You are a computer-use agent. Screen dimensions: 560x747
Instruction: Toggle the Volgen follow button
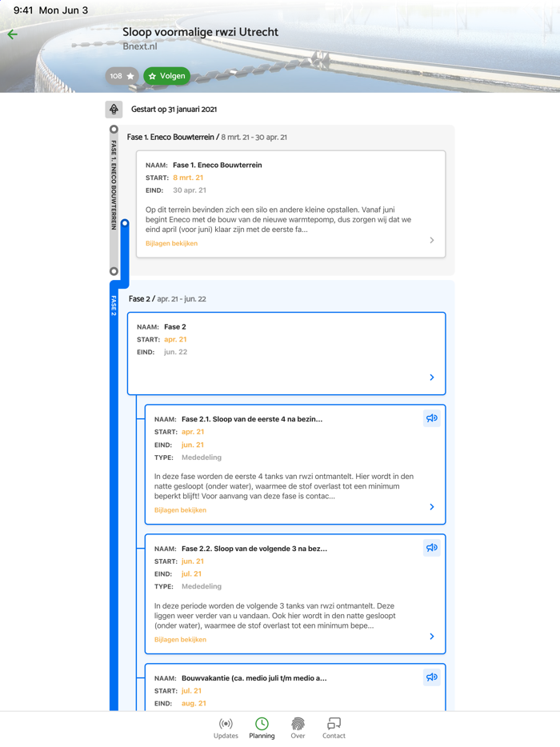click(x=166, y=76)
